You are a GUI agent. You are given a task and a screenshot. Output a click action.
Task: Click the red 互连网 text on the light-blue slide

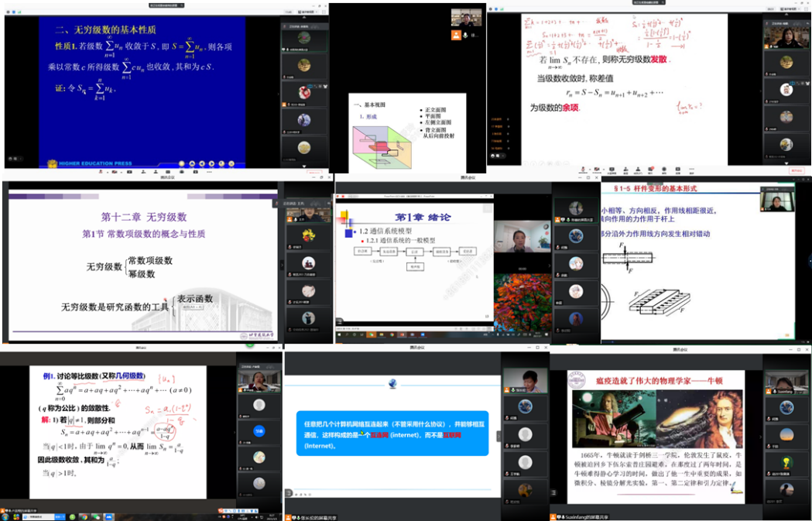379,437
